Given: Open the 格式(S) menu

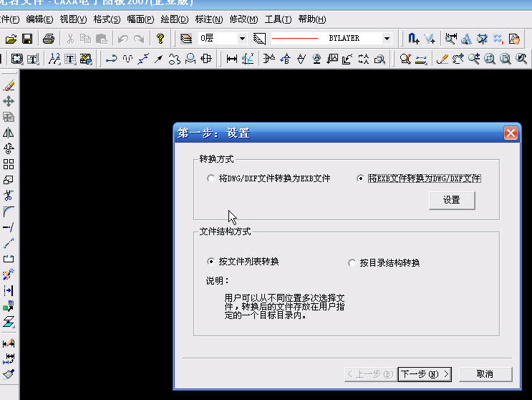Looking at the screenshot, I should pos(107,19).
